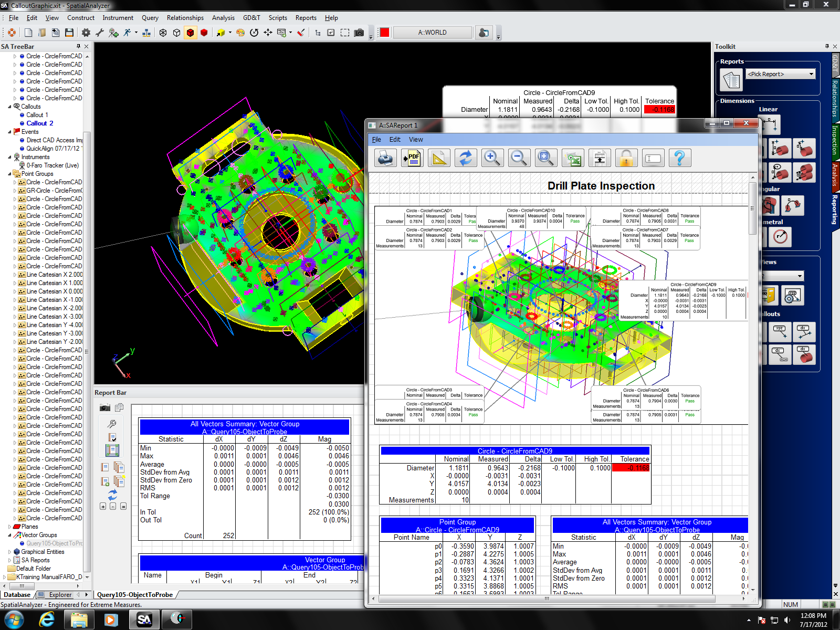The width and height of the screenshot is (840, 630).
Task: Expand the Planes group in the SA TreeBar
Action: pyautogui.click(x=9, y=526)
